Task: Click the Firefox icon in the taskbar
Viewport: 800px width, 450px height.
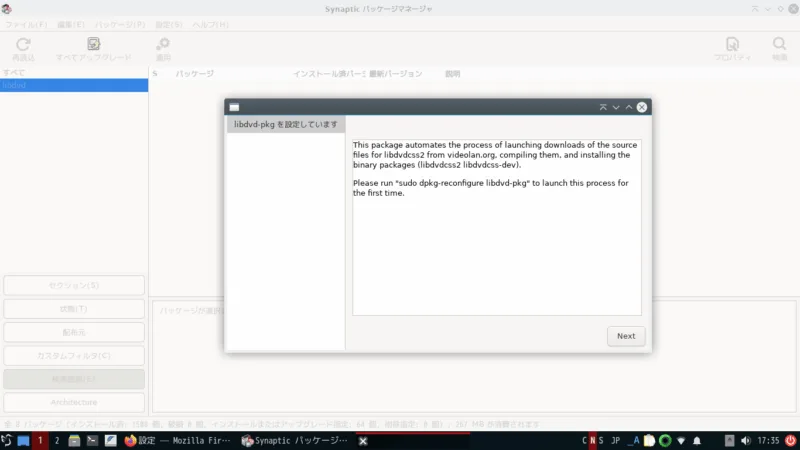Action: coord(130,440)
